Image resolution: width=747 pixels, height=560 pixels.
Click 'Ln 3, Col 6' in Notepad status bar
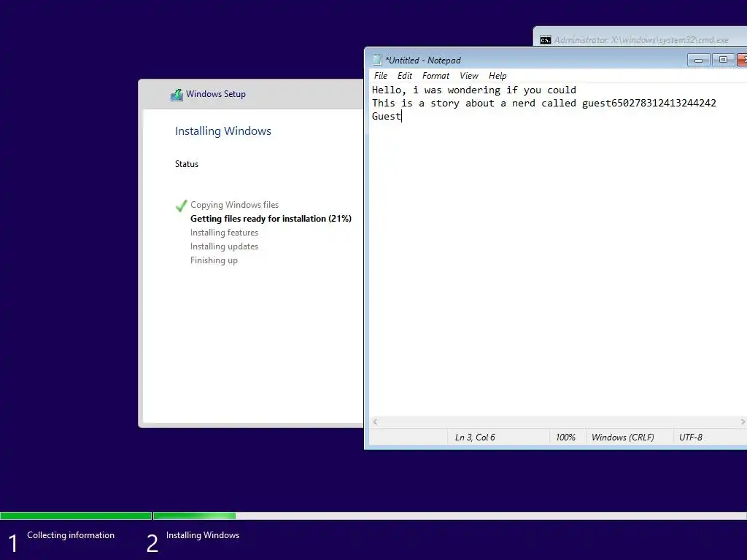point(475,437)
